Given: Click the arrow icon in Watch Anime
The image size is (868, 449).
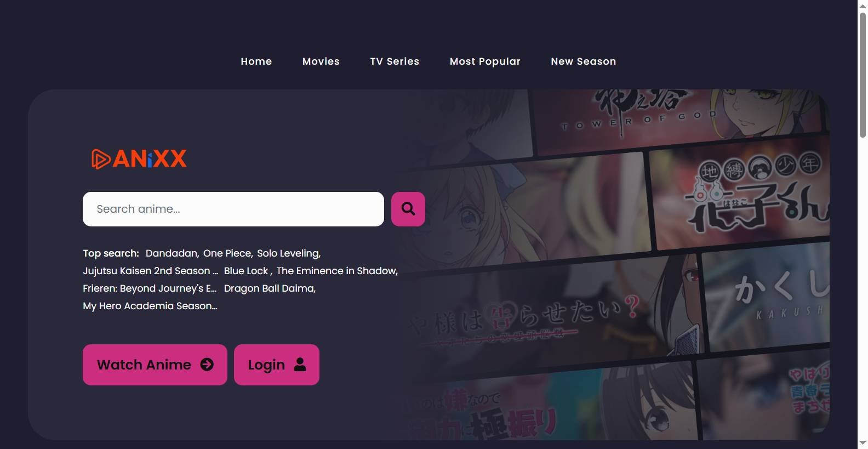Looking at the screenshot, I should 207,365.
